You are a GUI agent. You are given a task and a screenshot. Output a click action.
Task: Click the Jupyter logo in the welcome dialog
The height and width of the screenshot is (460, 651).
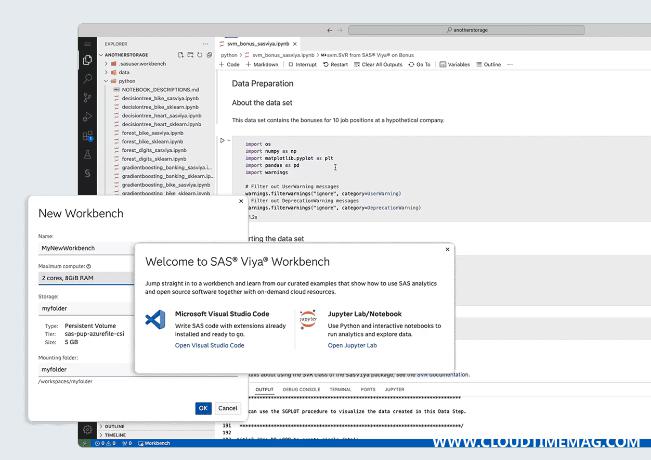pyautogui.click(x=308, y=319)
